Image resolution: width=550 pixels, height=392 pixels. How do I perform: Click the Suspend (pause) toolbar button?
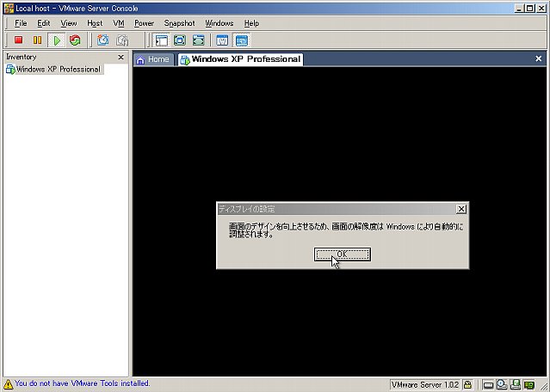(x=37, y=40)
